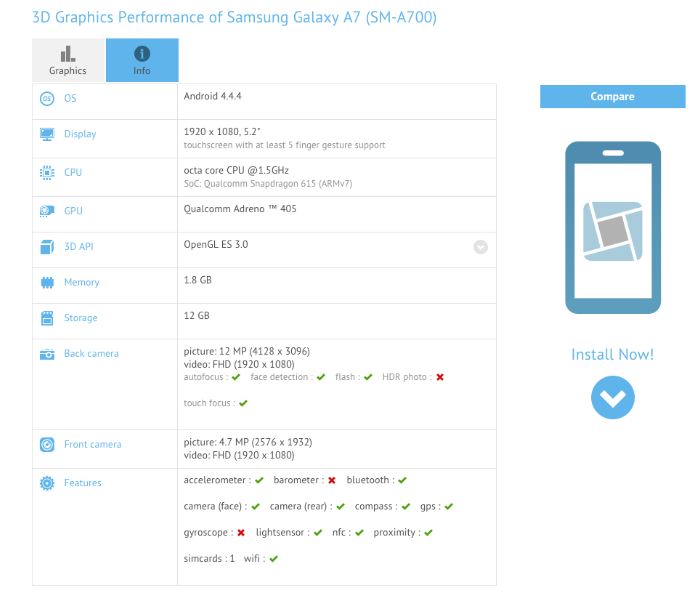
Task: Click the GPU card icon
Action: click(46, 211)
